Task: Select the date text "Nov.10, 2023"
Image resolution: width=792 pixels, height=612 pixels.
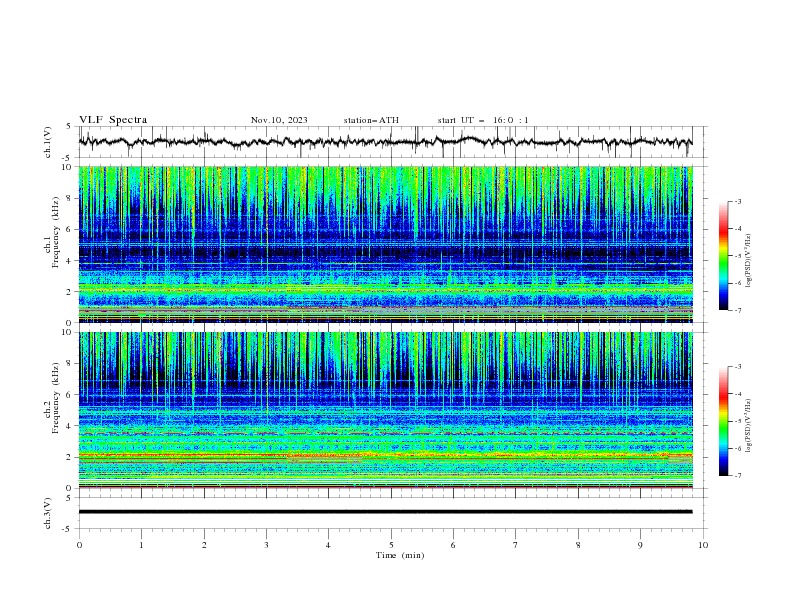Action: (x=279, y=120)
